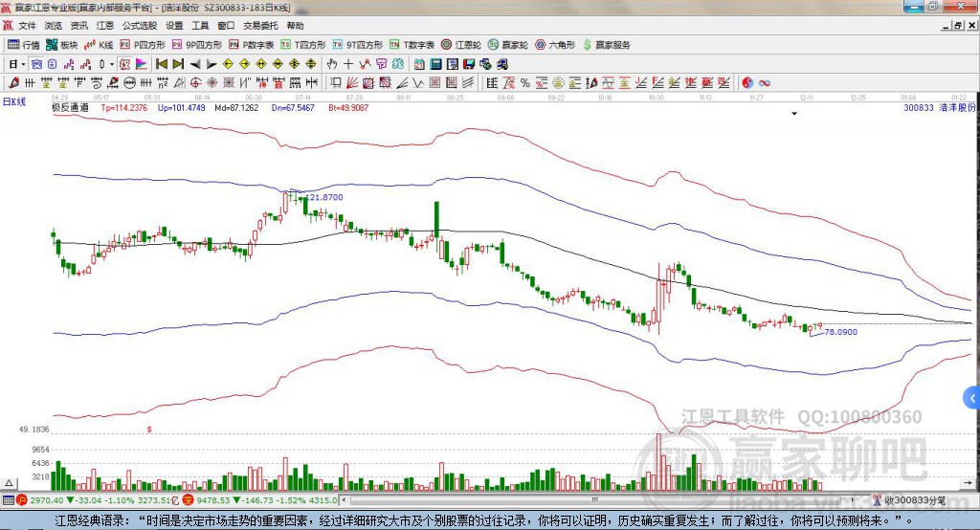Open the calendar date icon
This screenshot has height=530, width=980.
click(x=419, y=64)
